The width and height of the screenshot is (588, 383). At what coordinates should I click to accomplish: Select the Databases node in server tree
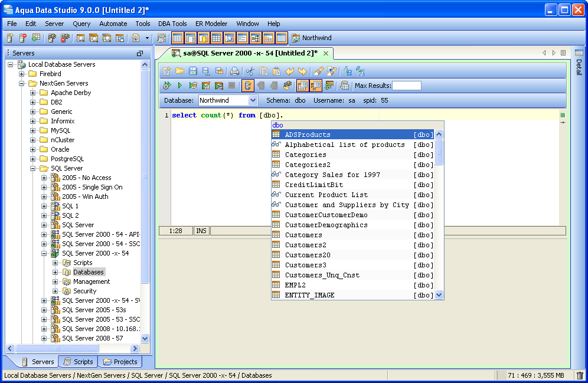tap(89, 272)
